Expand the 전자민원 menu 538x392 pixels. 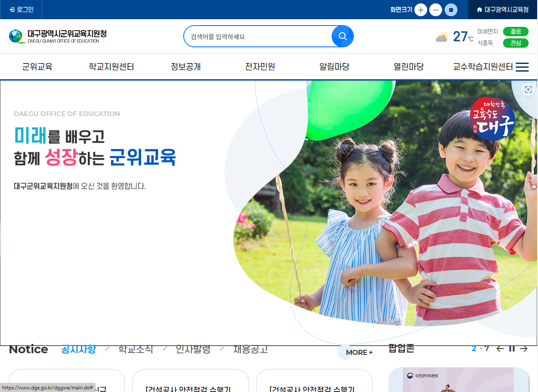click(x=260, y=66)
